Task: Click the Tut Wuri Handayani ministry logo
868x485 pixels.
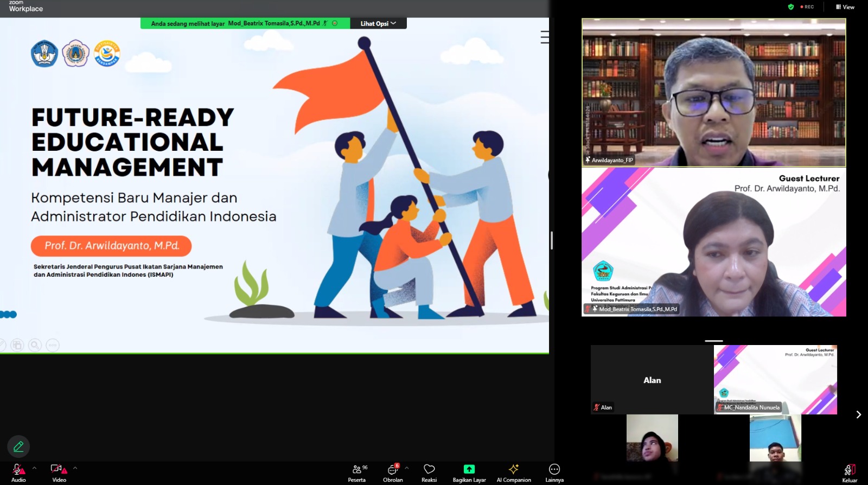Action: coord(44,54)
